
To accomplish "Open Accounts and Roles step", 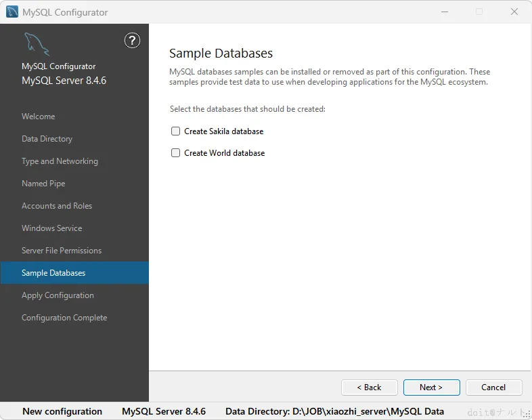I will point(57,206).
